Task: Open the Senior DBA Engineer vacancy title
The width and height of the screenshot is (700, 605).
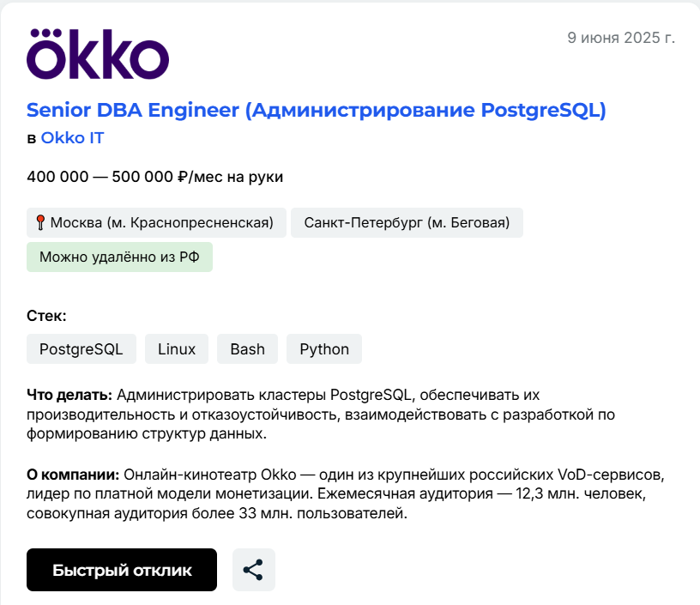Action: point(316,110)
